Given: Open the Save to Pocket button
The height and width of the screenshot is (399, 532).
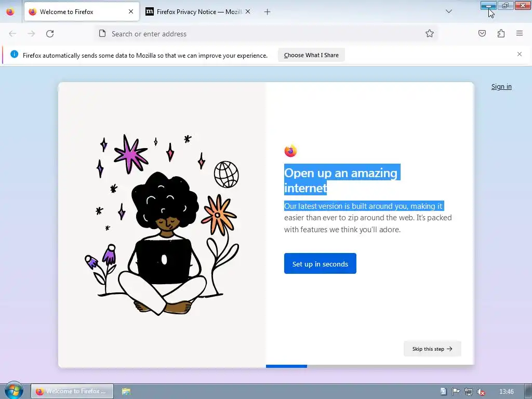Looking at the screenshot, I should click(x=482, y=33).
